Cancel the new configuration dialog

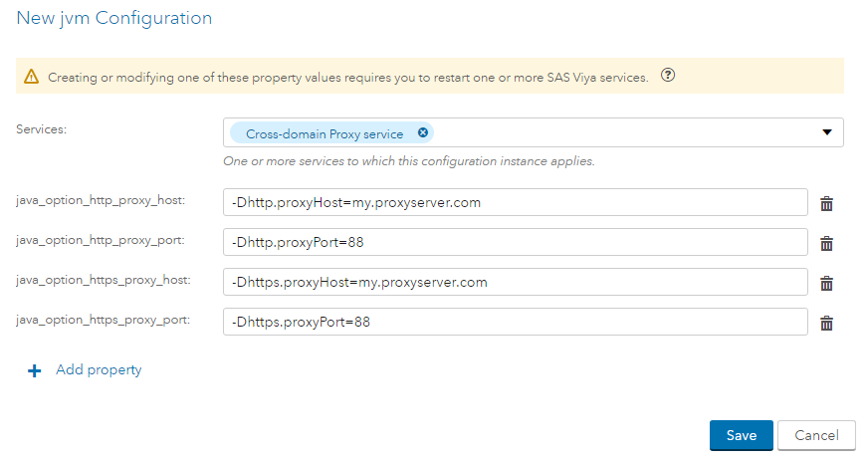(x=816, y=435)
